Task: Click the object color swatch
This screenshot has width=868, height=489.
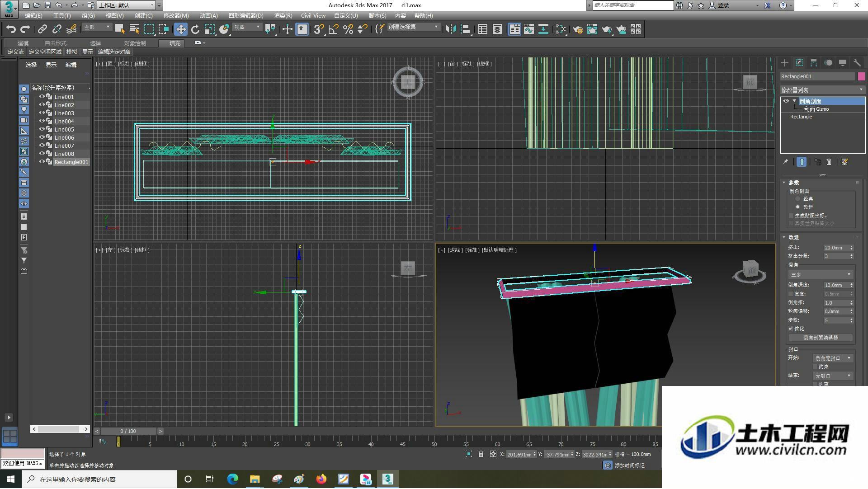Action: tap(861, 76)
